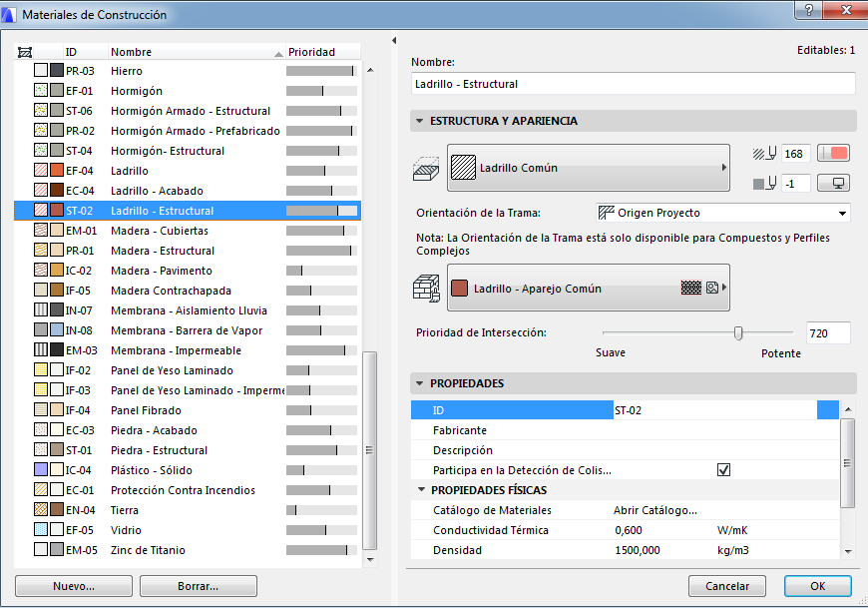Click the Zinc de Titanio surface swatch
The height and width of the screenshot is (608, 868).
[57, 549]
